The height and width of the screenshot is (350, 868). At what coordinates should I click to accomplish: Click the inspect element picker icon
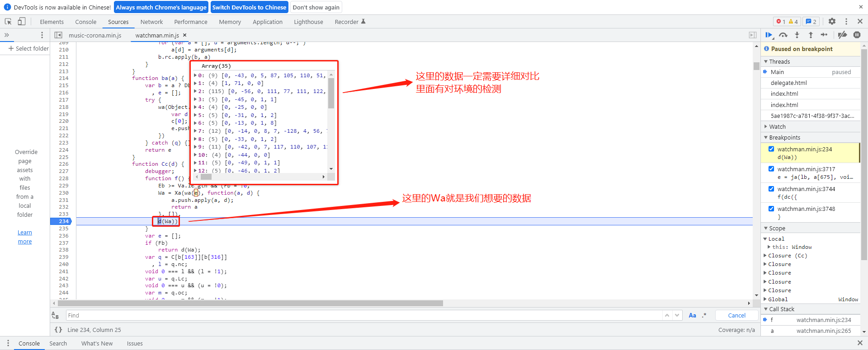(8, 22)
